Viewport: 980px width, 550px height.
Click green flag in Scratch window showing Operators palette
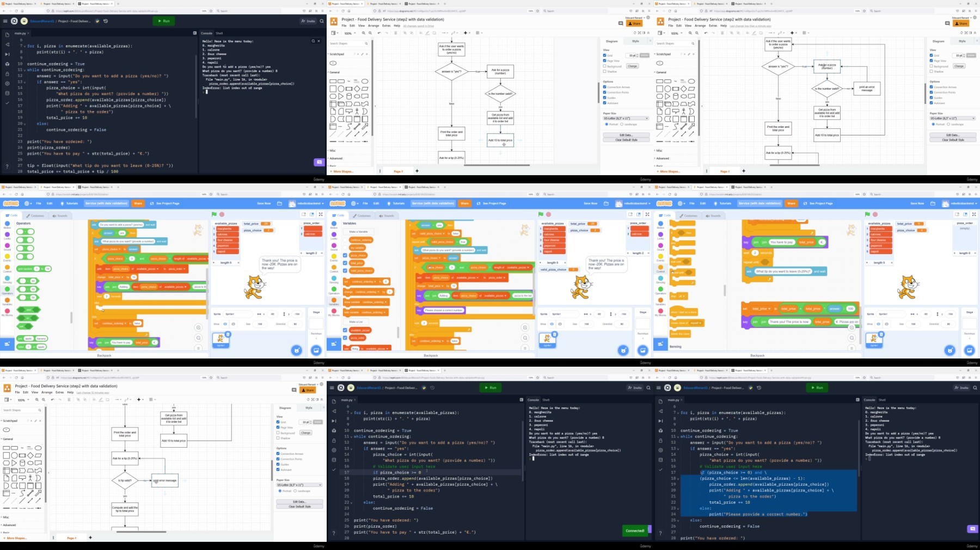tap(214, 214)
